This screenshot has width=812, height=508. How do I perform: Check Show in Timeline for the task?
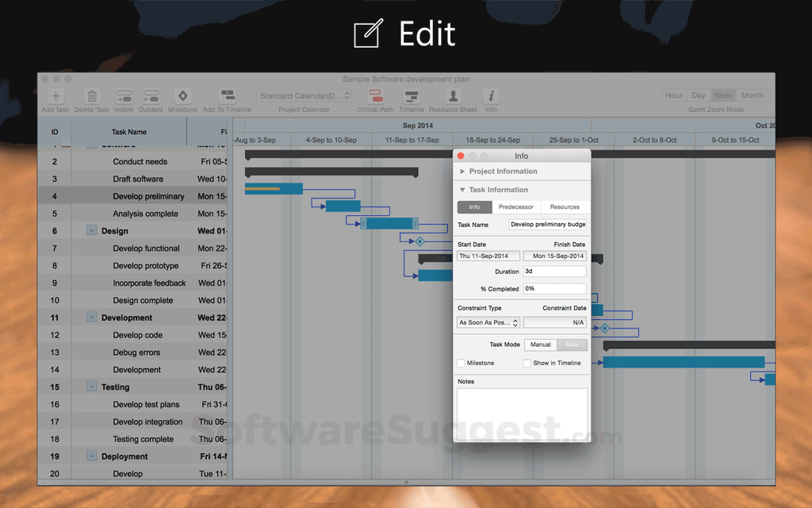(x=527, y=363)
